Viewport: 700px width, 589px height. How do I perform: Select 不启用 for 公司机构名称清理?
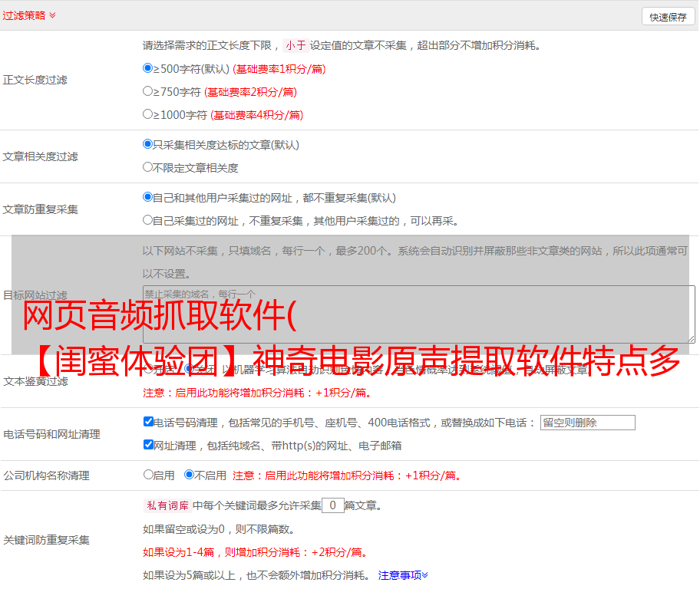[x=190, y=475]
